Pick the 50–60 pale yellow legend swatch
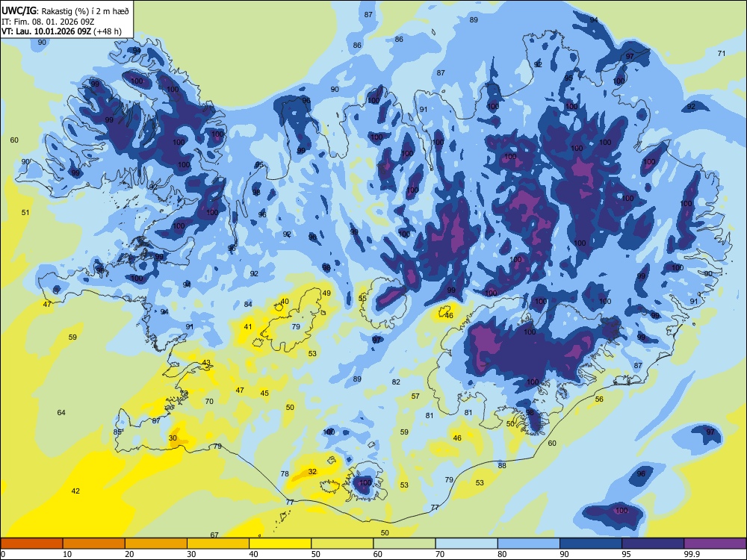This screenshot has height=560, width=747. pyautogui.click(x=342, y=544)
